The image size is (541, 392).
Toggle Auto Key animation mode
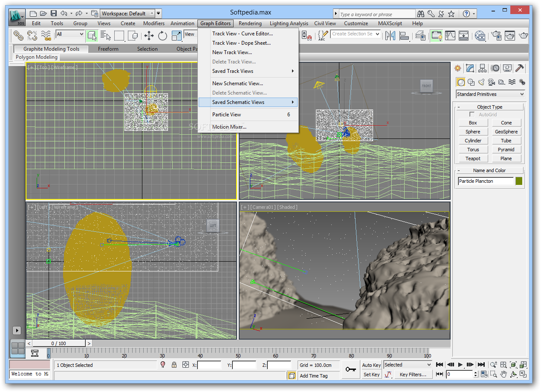tap(371, 365)
